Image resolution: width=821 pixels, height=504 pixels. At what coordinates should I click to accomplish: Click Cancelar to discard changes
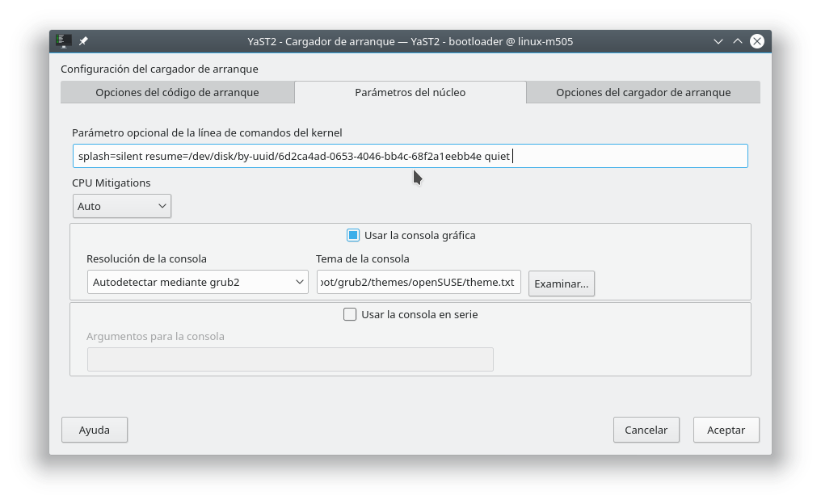[646, 430]
